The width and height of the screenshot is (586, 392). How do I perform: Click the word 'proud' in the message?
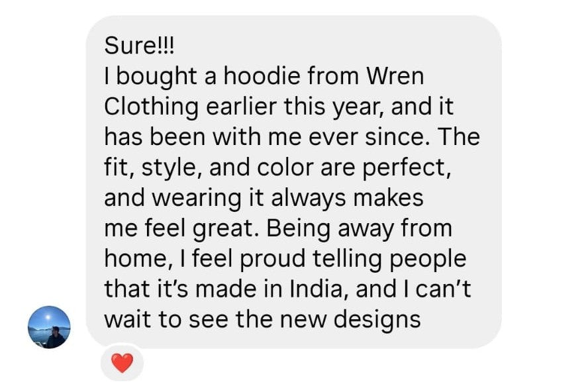click(x=272, y=259)
